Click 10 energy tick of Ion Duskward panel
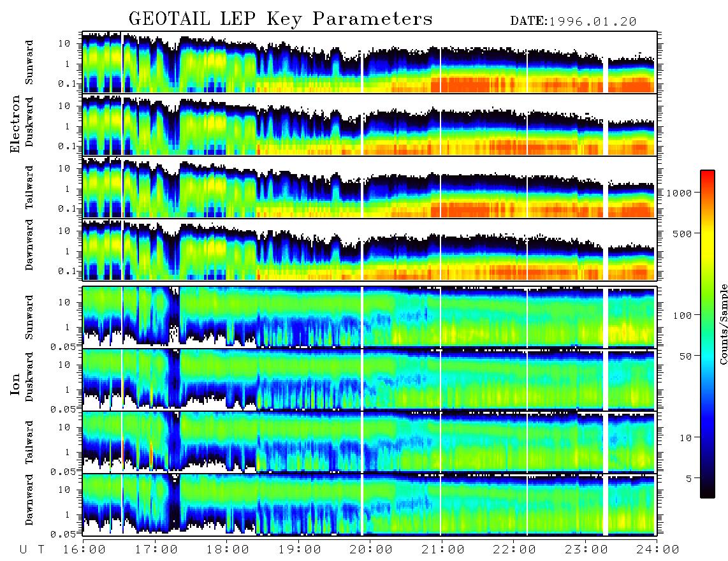This screenshot has height=561, width=728. click(64, 365)
